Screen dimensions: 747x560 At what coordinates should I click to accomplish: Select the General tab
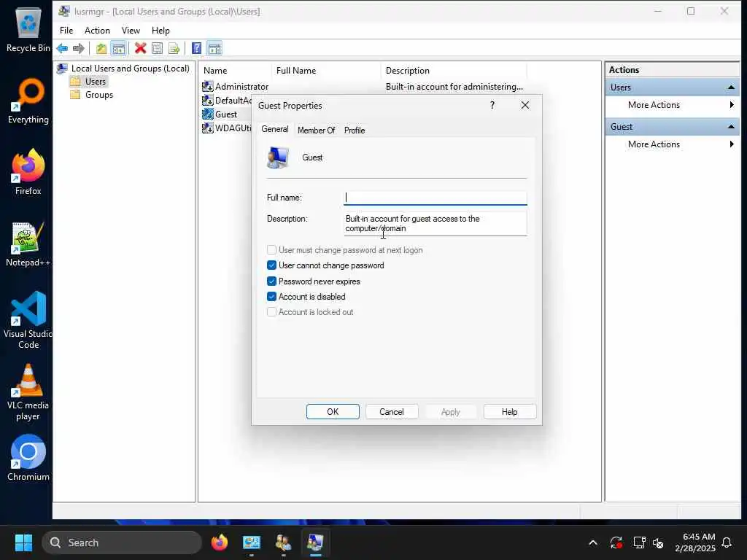pyautogui.click(x=275, y=129)
